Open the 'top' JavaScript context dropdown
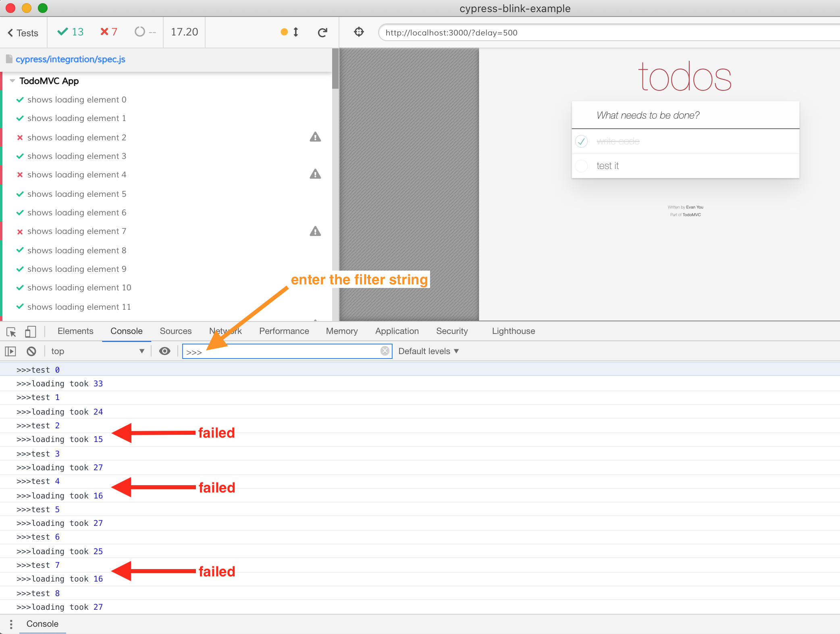This screenshot has height=634, width=840. click(x=98, y=351)
